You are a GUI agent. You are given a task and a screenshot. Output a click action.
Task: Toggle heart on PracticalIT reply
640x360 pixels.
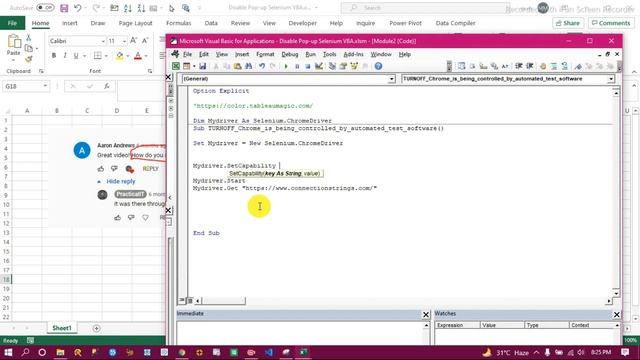(x=145, y=218)
